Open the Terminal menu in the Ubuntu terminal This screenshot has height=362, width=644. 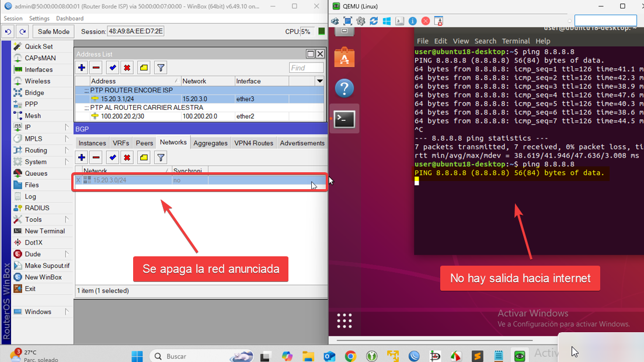(x=516, y=41)
